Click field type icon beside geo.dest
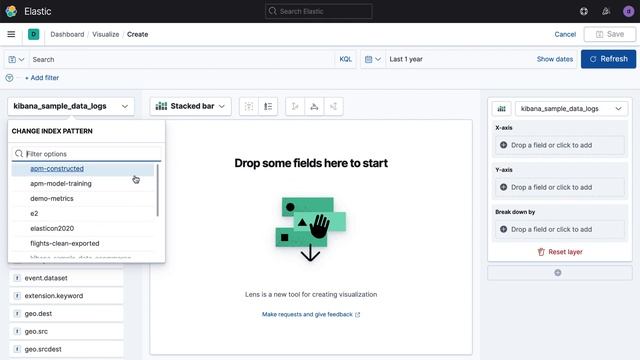This screenshot has height=360, width=640. tap(17, 313)
